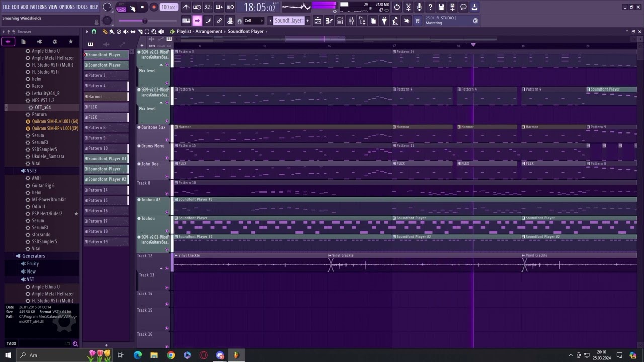Toggle the link chain button
The height and width of the screenshot is (362, 644).
tap(219, 21)
